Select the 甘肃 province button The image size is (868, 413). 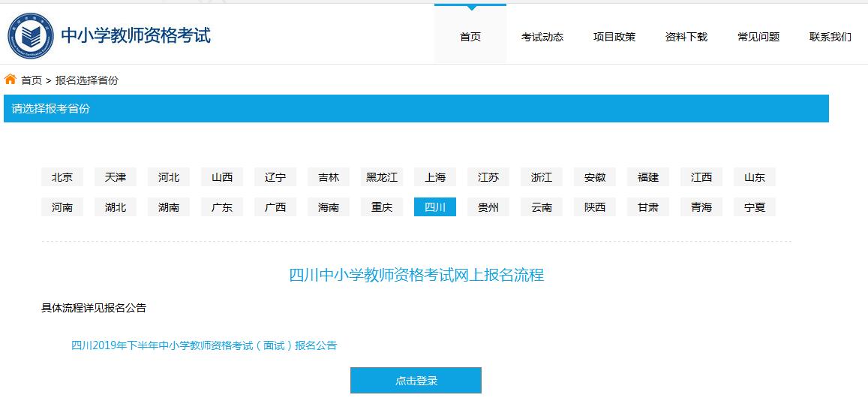click(648, 207)
